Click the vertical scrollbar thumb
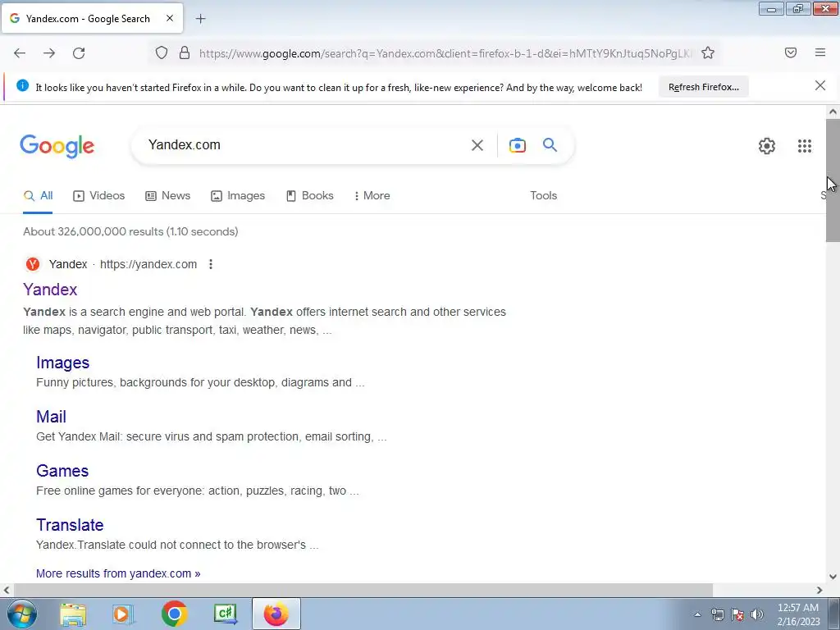This screenshot has width=840, height=630. pos(833,180)
